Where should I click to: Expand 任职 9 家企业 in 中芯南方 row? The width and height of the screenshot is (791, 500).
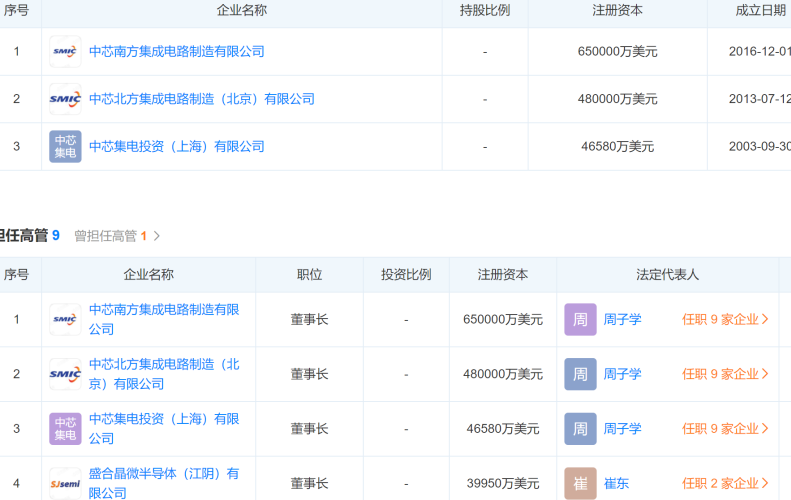pyautogui.click(x=725, y=319)
